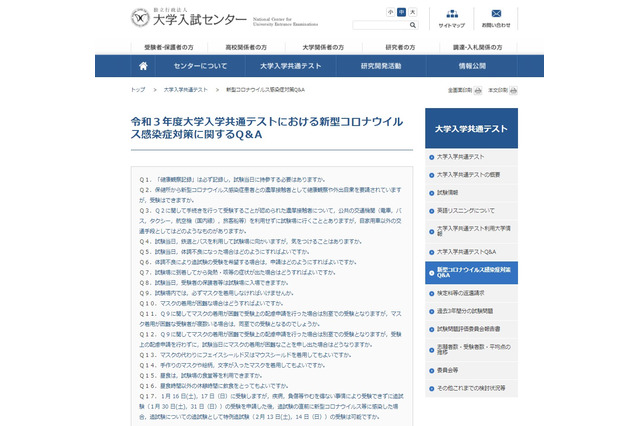This screenshot has width=640, height=426.
Task: Click breadcrumb text 新型コロナウイルス感染症対策Q&A
Action: 266,90
